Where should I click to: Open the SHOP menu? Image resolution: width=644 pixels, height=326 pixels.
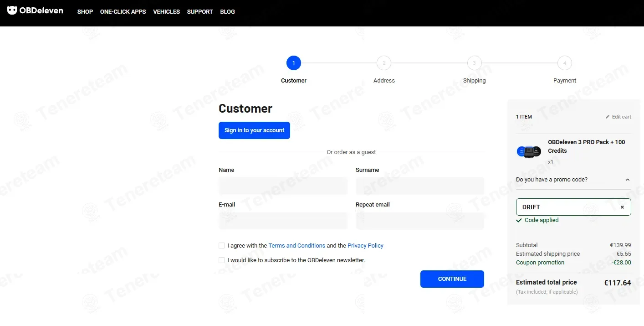(85, 12)
